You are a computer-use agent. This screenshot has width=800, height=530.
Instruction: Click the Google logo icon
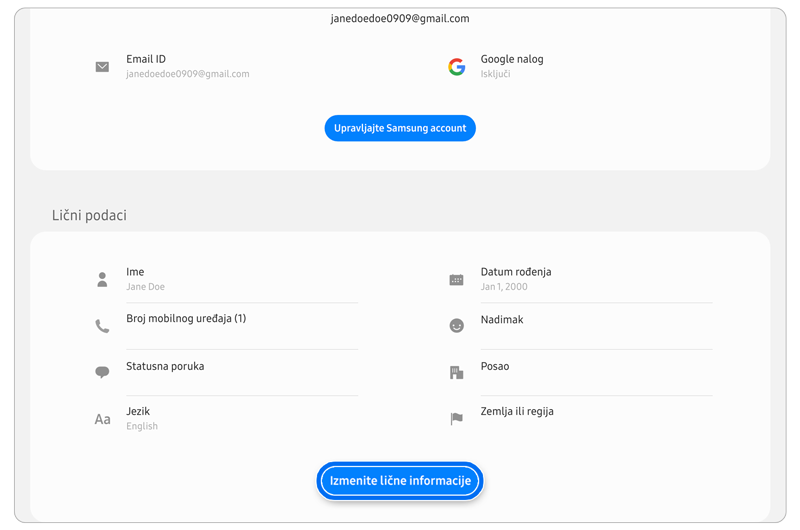(x=457, y=67)
